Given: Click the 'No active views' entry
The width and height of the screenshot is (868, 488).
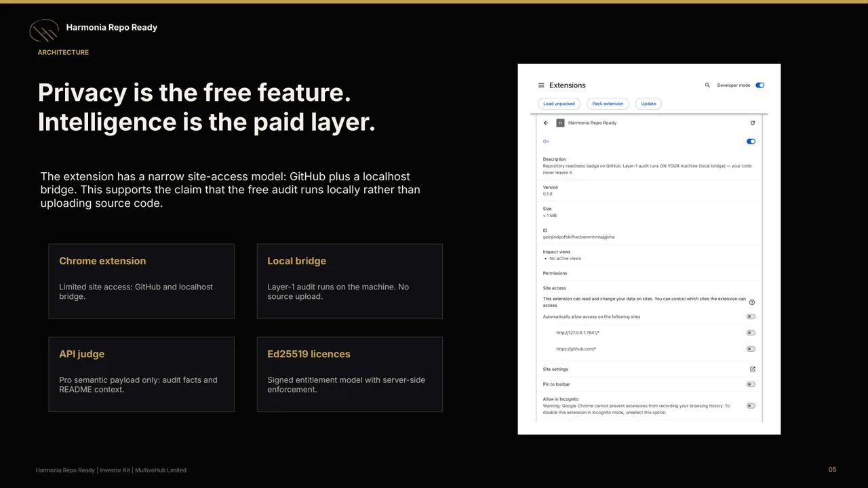Looking at the screenshot, I should click(565, 258).
